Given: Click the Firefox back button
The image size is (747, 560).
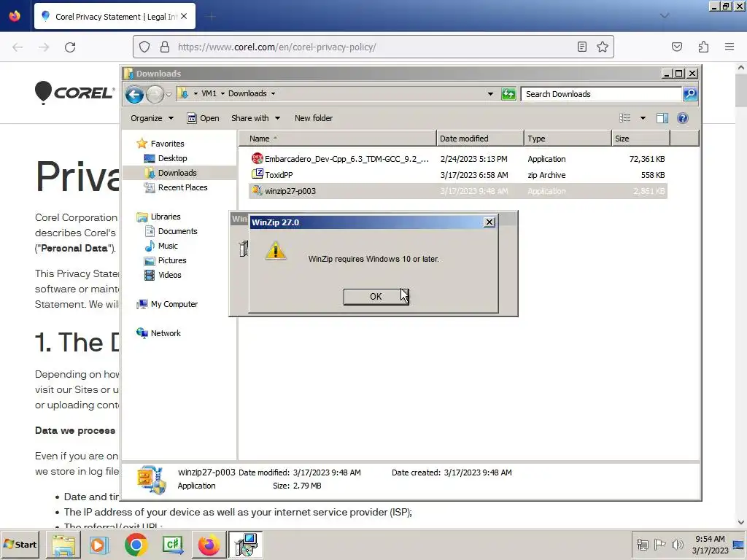Looking at the screenshot, I should tap(18, 47).
